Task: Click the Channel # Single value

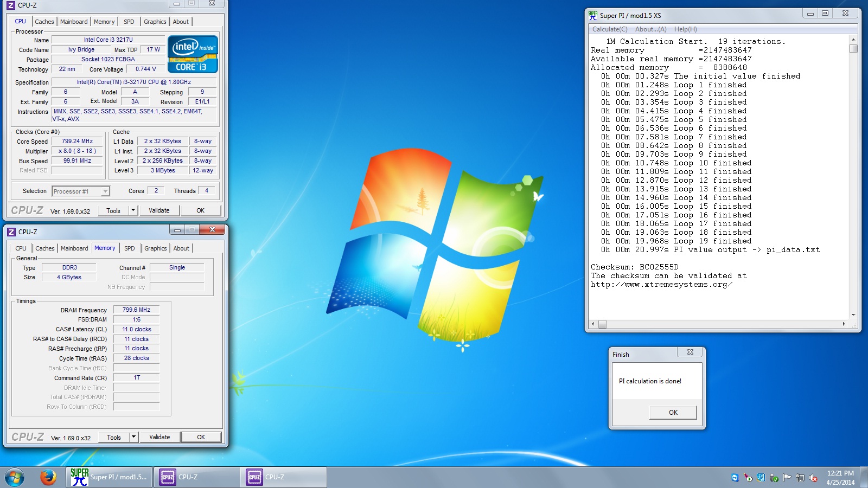Action: (x=177, y=267)
